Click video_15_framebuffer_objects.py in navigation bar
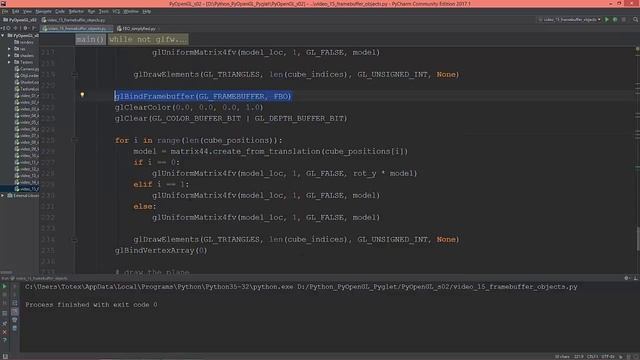 tap(73, 20)
